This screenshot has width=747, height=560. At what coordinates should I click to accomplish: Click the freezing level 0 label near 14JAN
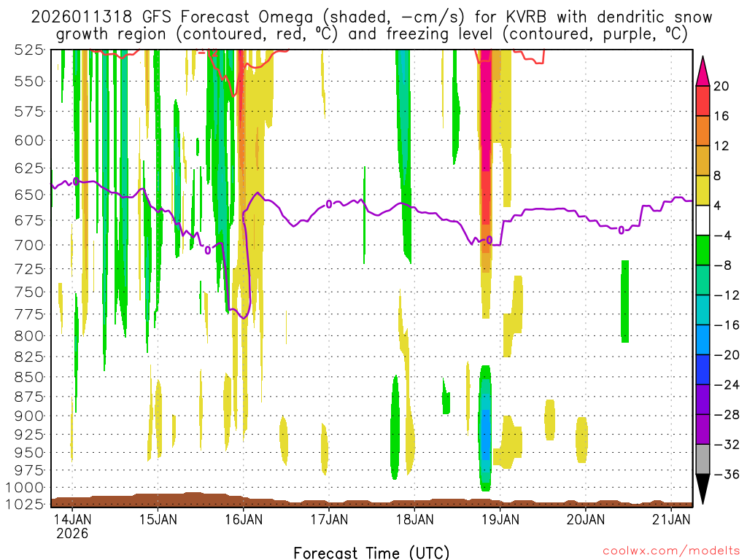point(76,181)
